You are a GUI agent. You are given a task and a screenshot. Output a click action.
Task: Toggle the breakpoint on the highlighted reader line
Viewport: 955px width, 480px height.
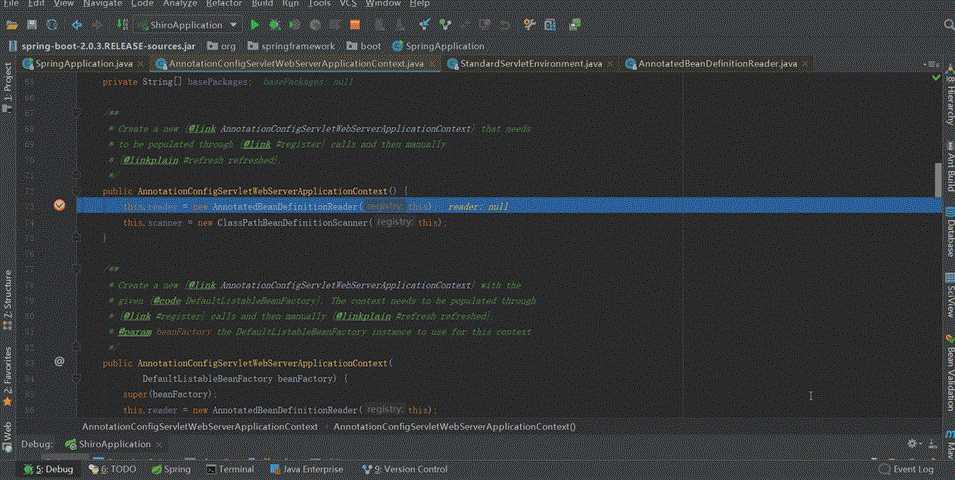(x=59, y=205)
